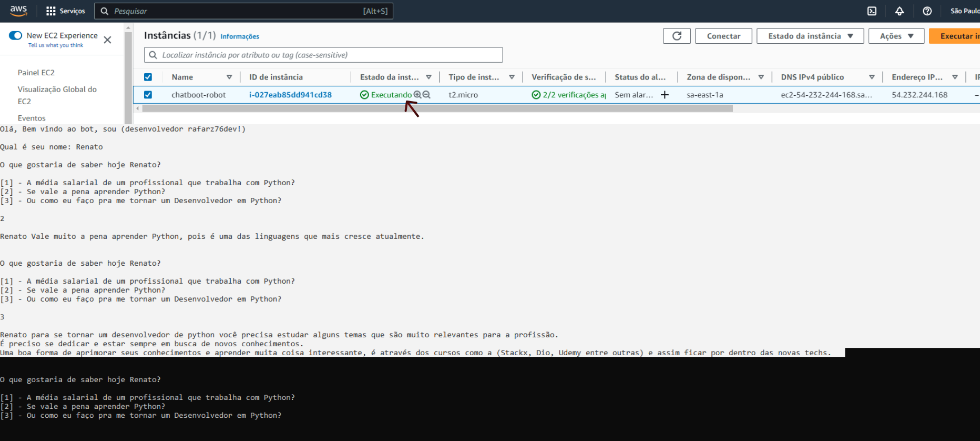This screenshot has width=980, height=441.
Task: Click the 54.232.244.168 IP address
Action: pyautogui.click(x=920, y=95)
